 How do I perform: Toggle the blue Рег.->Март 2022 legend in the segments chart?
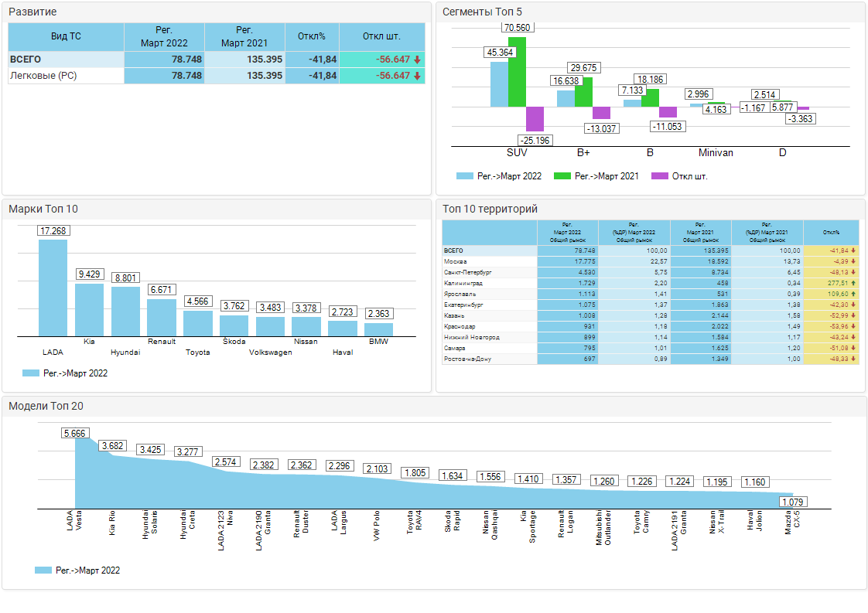[499, 176]
